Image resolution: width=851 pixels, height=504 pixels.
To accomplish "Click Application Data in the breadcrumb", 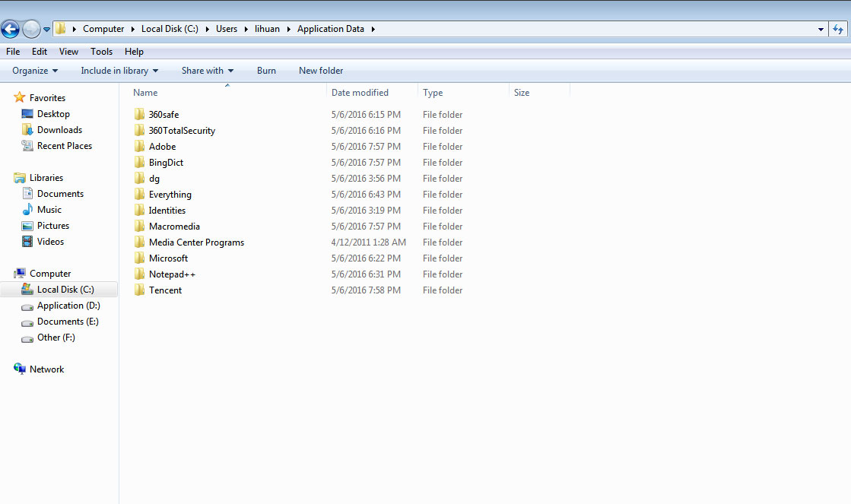I will click(331, 30).
